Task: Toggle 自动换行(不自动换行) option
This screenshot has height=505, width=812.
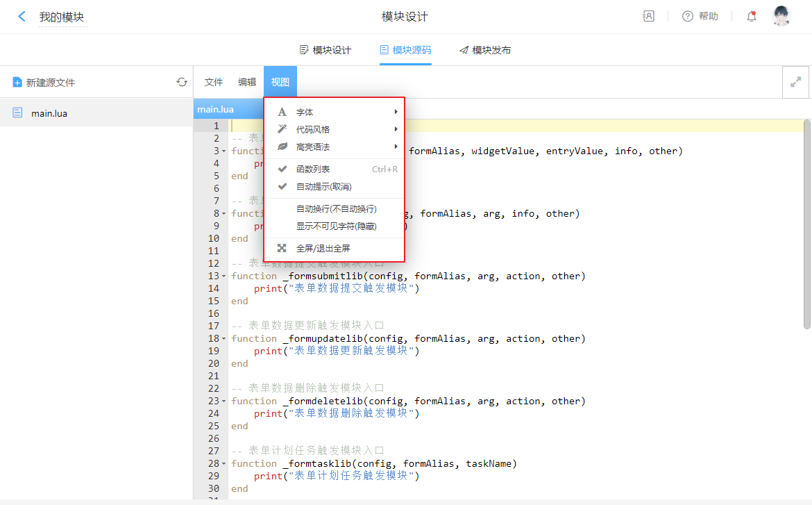Action: (336, 209)
